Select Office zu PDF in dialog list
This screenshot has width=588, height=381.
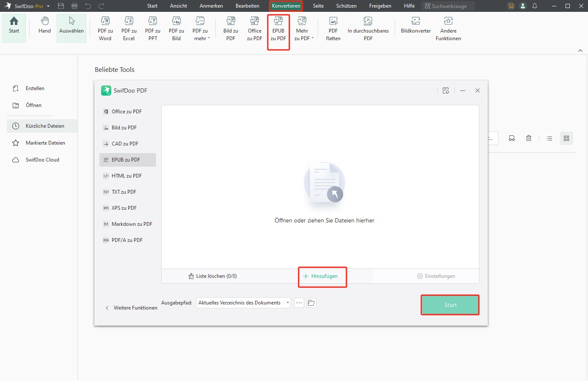click(128, 112)
